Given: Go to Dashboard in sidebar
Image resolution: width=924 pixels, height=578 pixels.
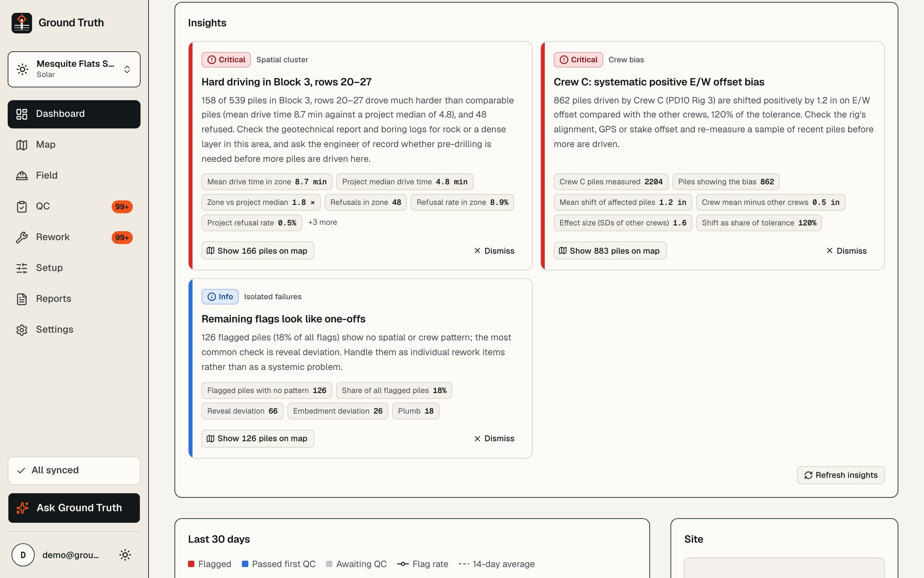Looking at the screenshot, I should [74, 114].
